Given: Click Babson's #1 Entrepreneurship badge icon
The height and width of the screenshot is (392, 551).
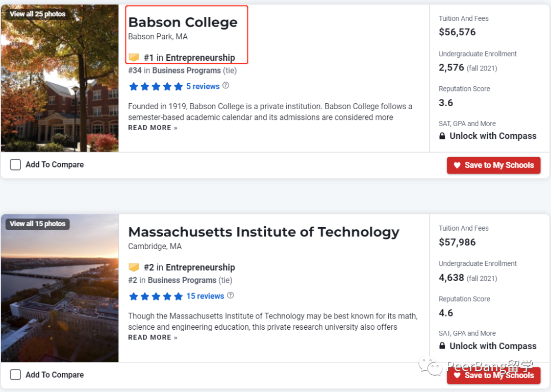Looking at the screenshot, I should (134, 58).
